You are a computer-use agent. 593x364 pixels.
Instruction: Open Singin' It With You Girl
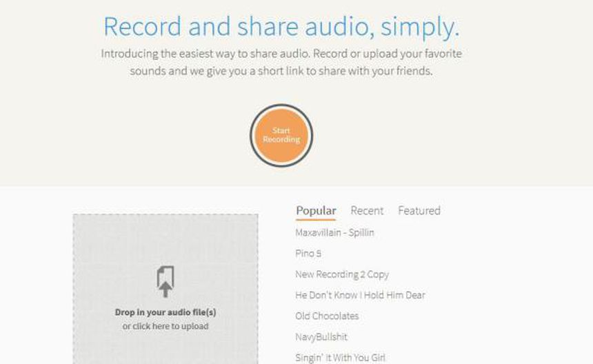(340, 358)
